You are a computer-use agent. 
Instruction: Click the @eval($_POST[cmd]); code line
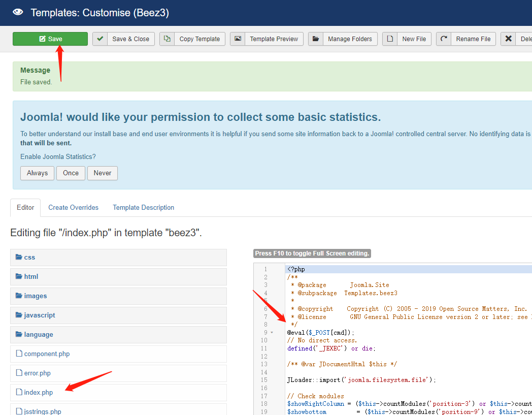point(321,333)
